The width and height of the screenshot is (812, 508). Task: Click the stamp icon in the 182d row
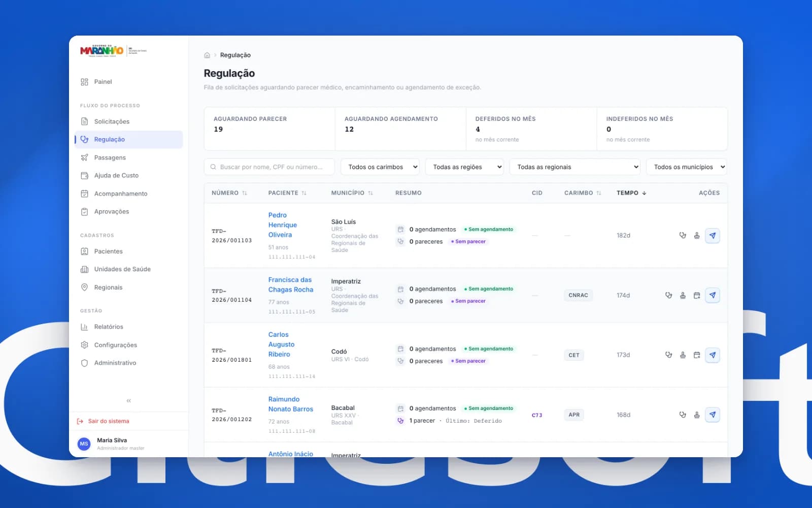697,235
